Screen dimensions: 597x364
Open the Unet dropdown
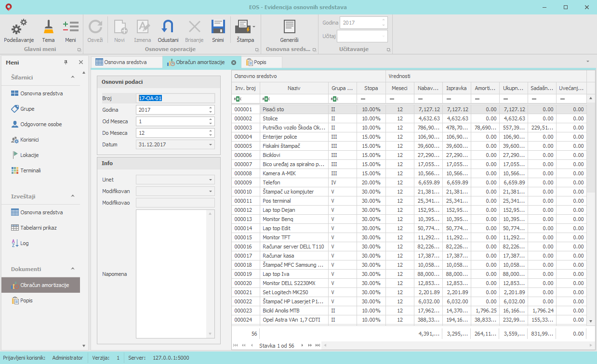tap(211, 180)
